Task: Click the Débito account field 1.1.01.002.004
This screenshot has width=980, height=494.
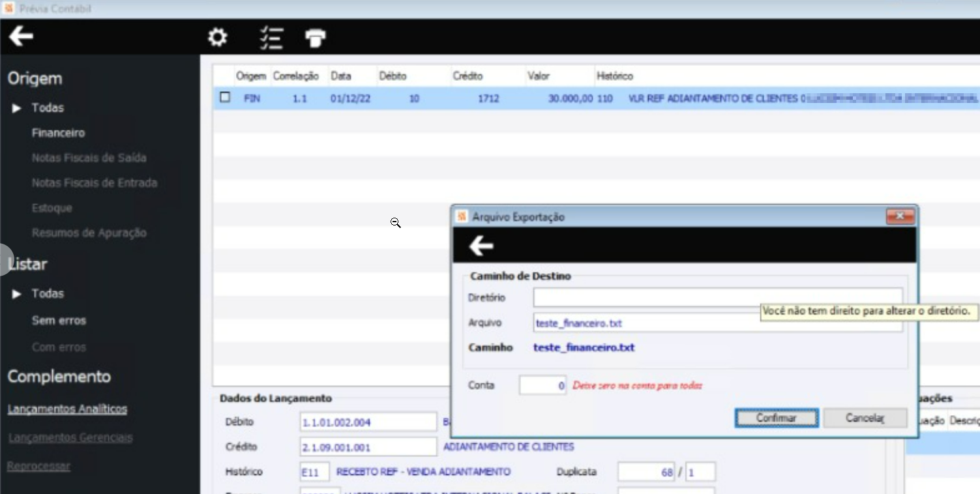Action: (368, 422)
